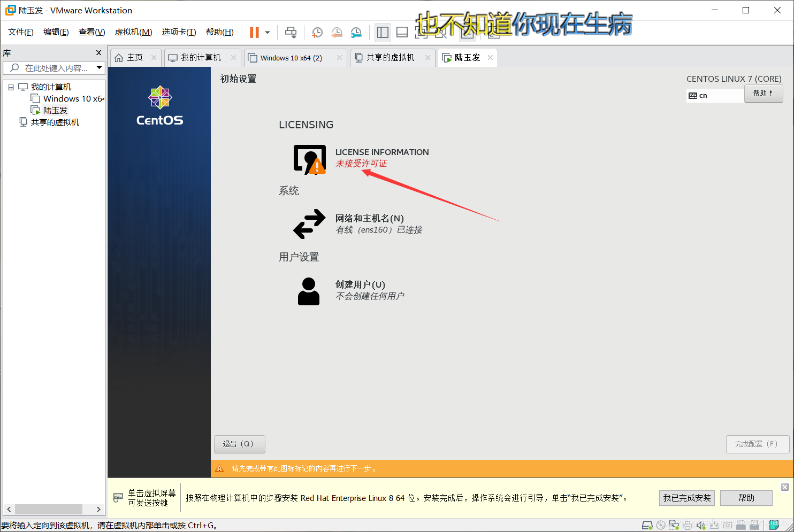The height and width of the screenshot is (532, 794).
Task: Click the network arrows icon
Action: coord(309,223)
